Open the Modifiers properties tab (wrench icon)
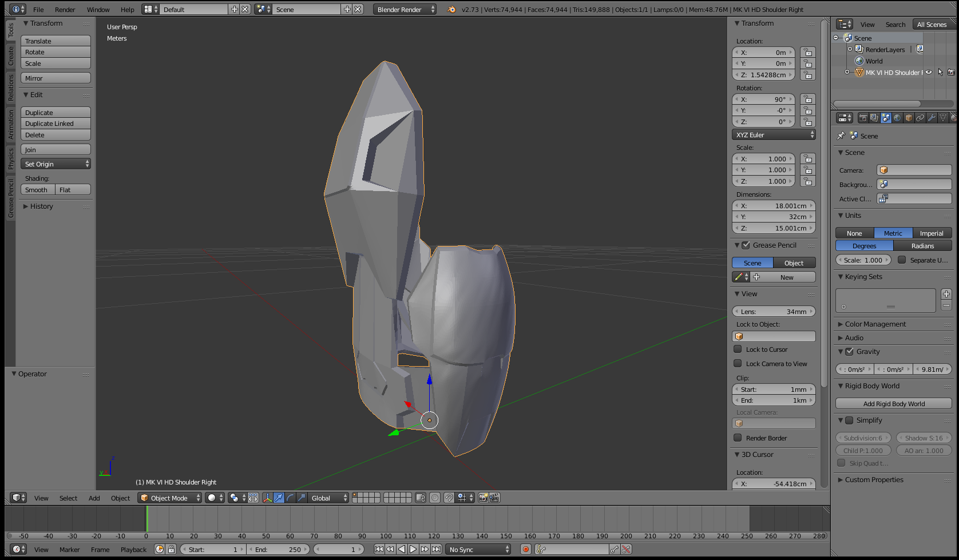 pos(932,118)
